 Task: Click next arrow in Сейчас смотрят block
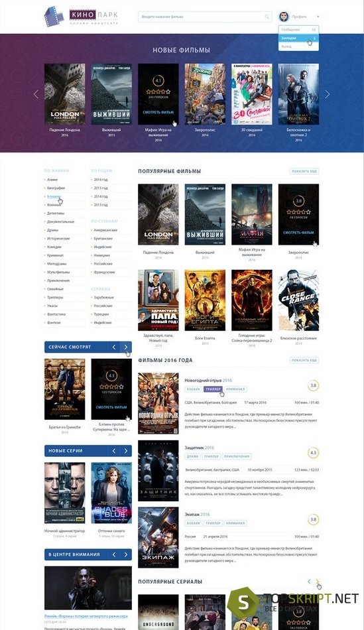[x=126, y=347]
